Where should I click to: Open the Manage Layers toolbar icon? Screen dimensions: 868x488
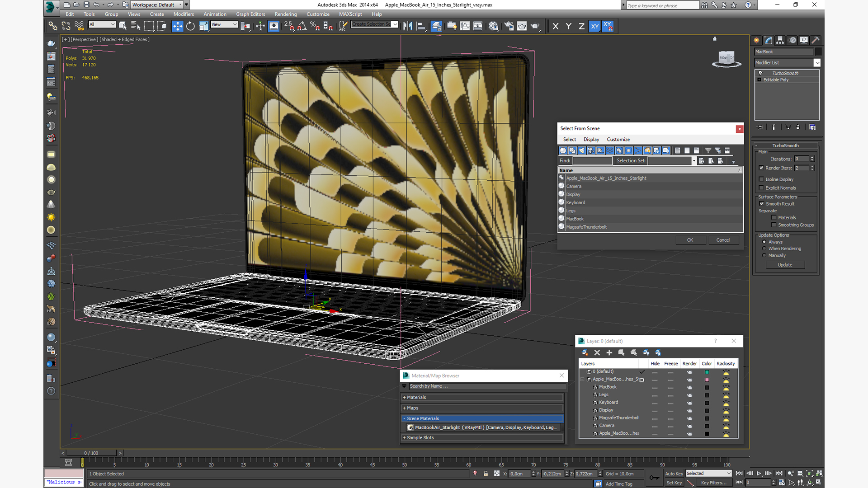tap(436, 26)
